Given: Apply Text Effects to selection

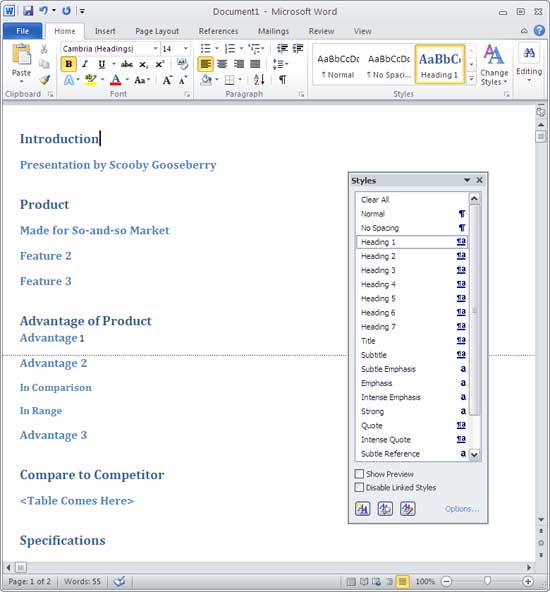Looking at the screenshot, I should (x=69, y=80).
